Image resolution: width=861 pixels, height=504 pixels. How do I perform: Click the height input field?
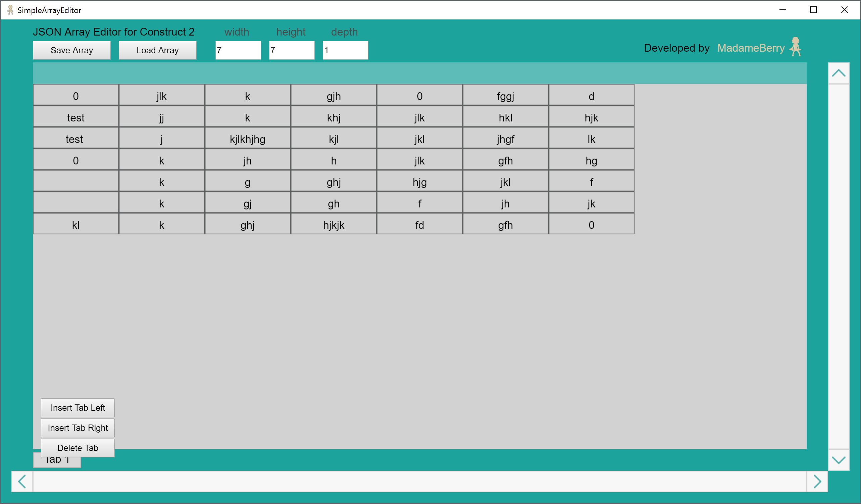(x=292, y=51)
